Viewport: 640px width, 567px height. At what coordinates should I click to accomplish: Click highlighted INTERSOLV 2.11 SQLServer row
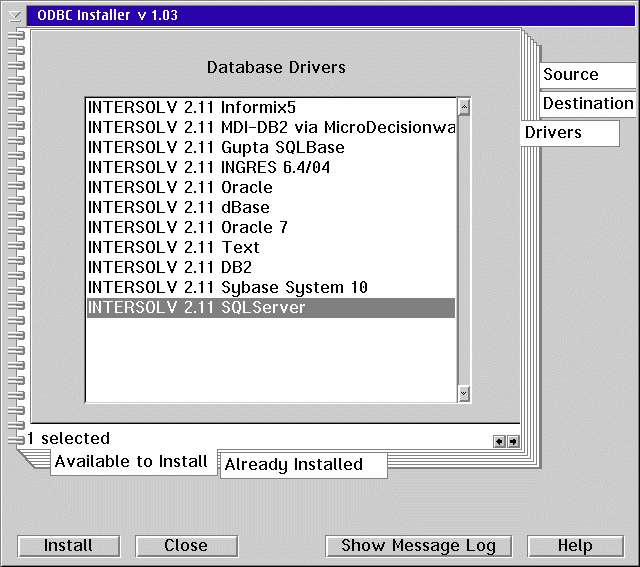[x=271, y=308]
